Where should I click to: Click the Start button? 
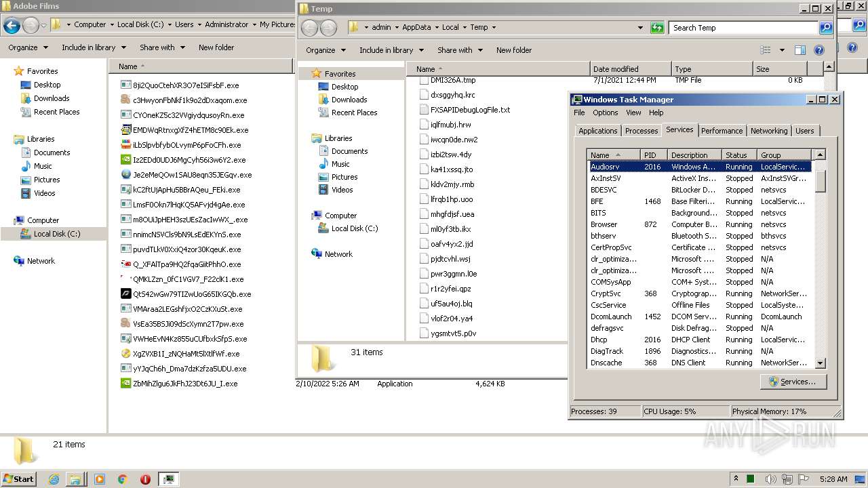tap(19, 479)
